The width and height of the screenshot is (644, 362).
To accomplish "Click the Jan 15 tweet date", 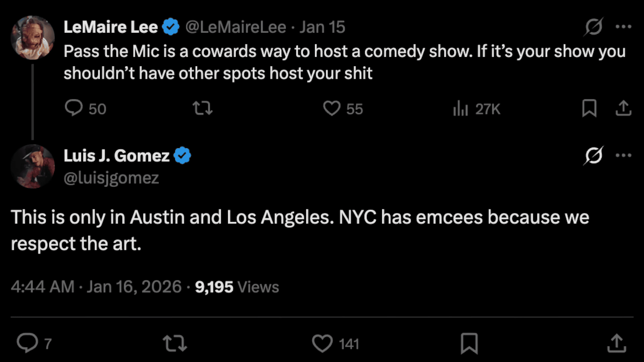I will 322,27.
